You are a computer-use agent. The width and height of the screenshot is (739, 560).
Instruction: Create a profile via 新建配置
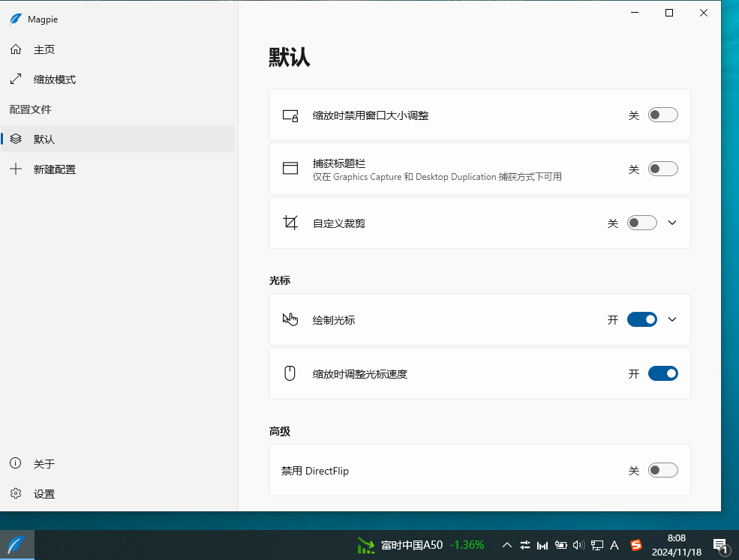[118, 169]
